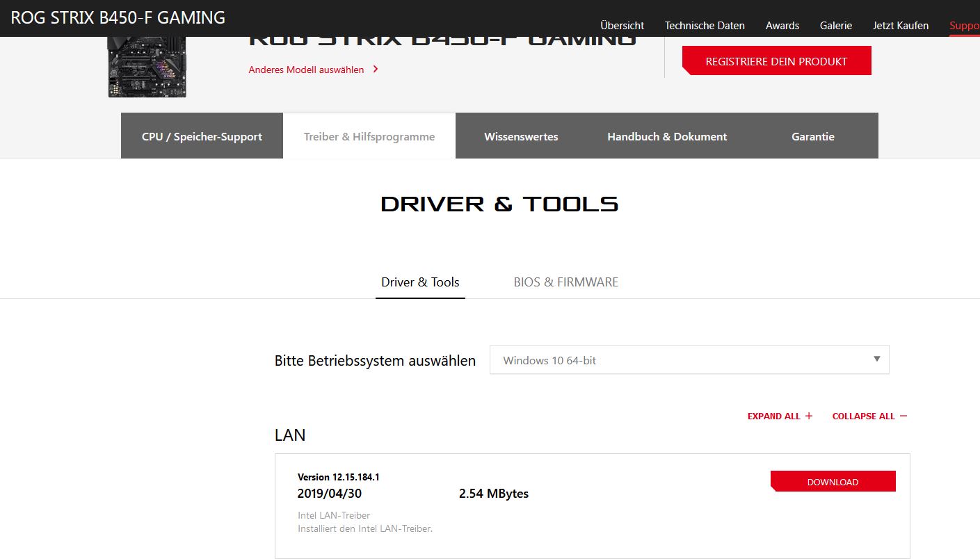Click Bitte Betriebssystem auswählen label

[376, 361]
